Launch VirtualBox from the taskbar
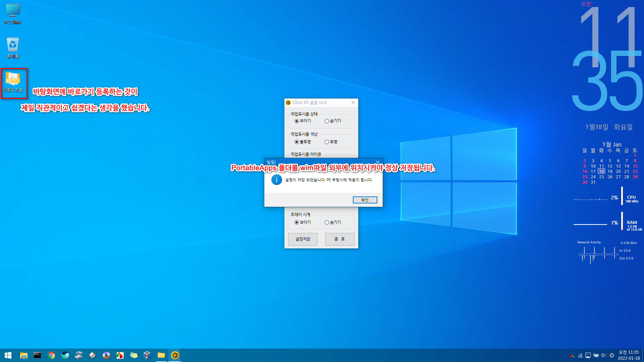Image resolution: width=644 pixels, height=362 pixels. (x=147, y=355)
